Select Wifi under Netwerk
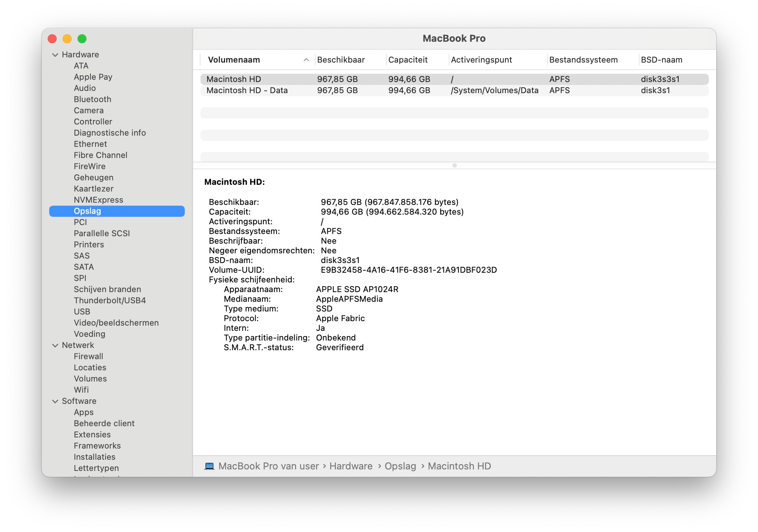 81,390
